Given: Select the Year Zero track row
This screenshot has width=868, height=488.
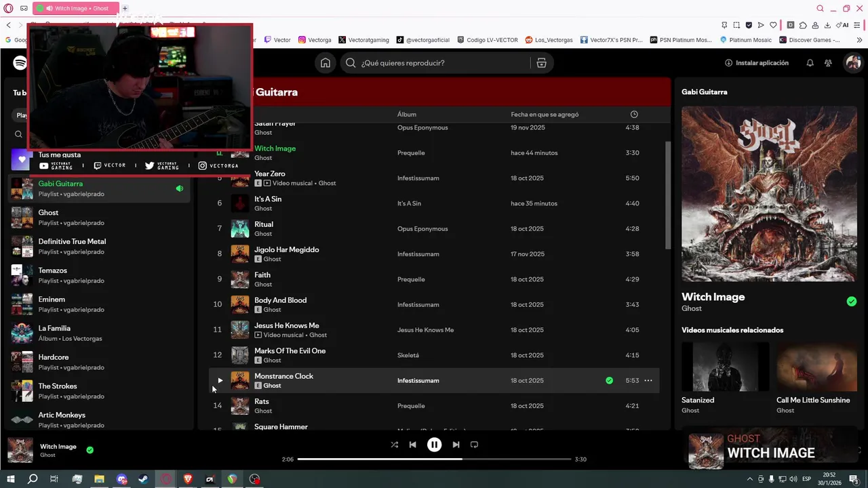Looking at the screenshot, I should (434, 178).
